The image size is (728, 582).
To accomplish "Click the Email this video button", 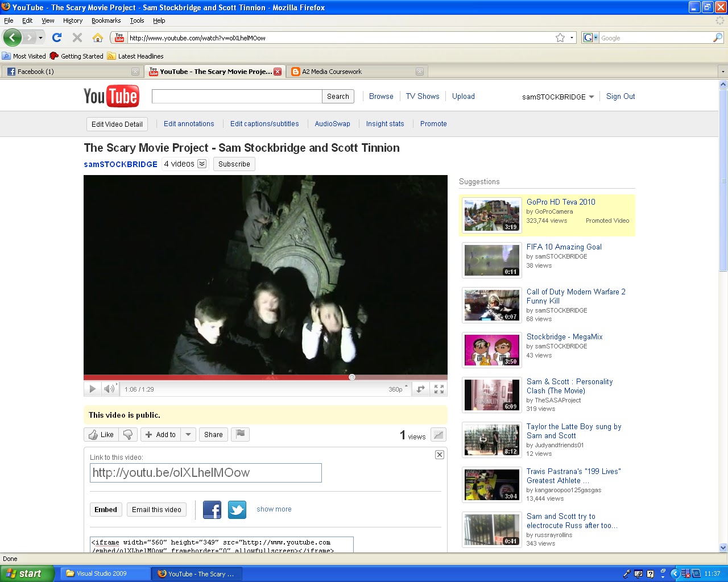I will tap(156, 510).
